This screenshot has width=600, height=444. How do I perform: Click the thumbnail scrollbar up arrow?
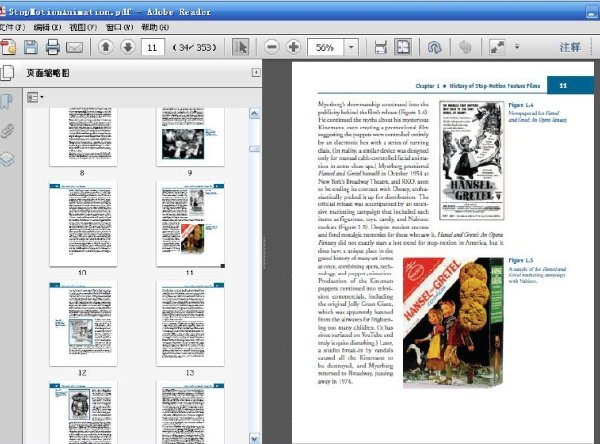tap(255, 114)
